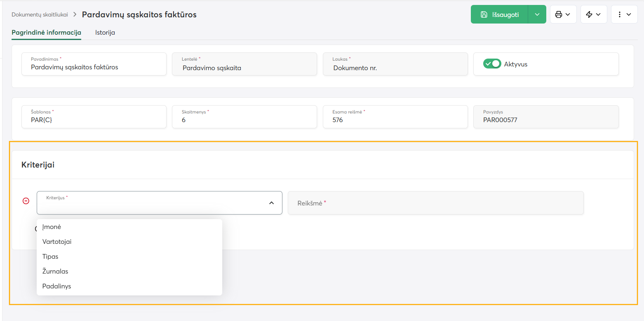Click the breadcrumb chevron separator
Screen dimensions: 644x321
pos(75,14)
